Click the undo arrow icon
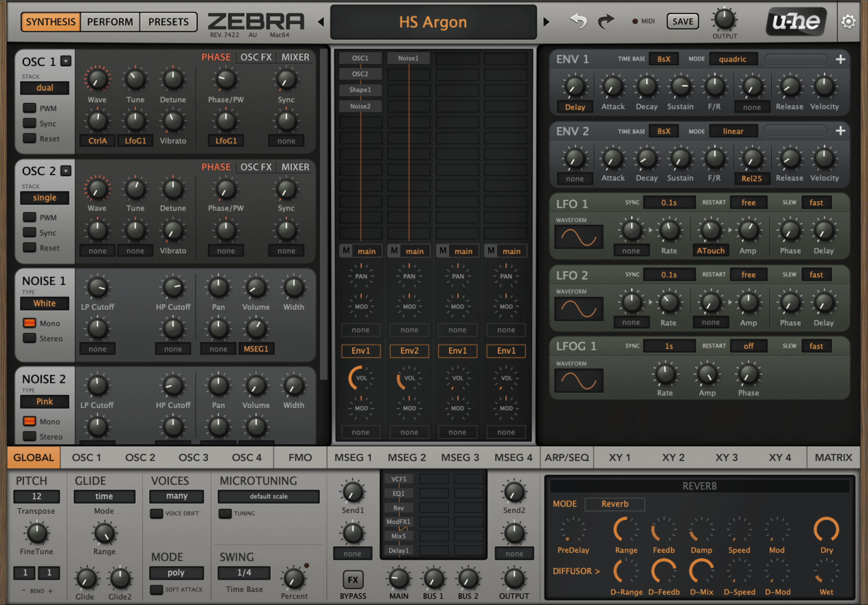The image size is (868, 605). pos(578,21)
